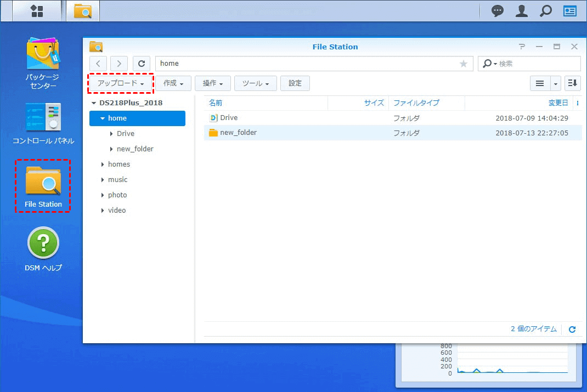Collapse the home tree node
Screen dimensions: 587x392
102,118
